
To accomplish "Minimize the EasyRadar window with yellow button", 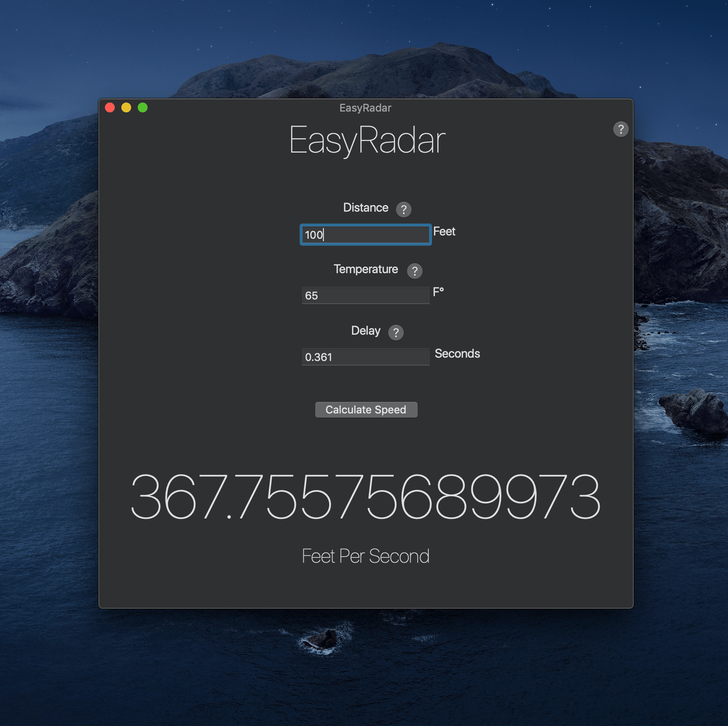I will click(126, 107).
